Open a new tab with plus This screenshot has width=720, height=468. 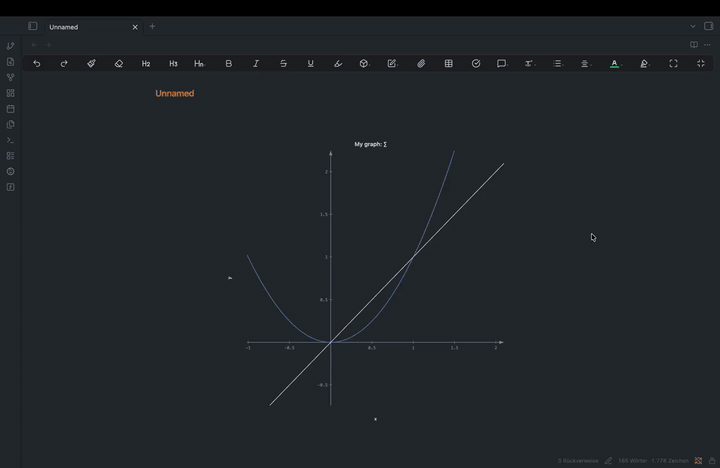[x=152, y=27]
